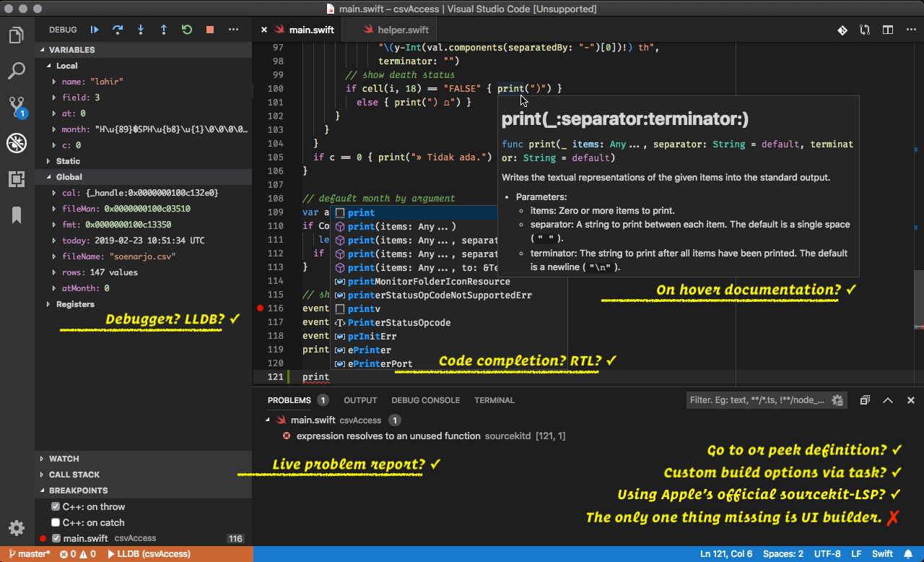
Task: Restart the debug session
Action: 187,30
